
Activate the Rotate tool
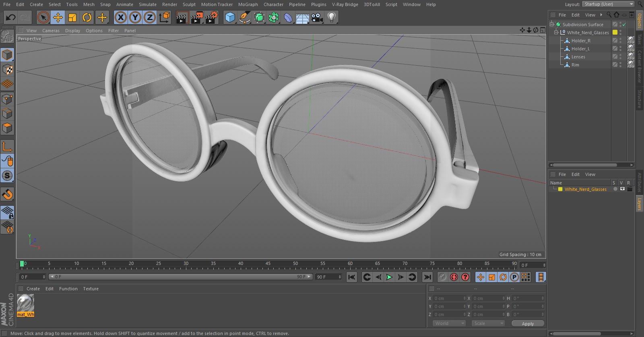87,17
